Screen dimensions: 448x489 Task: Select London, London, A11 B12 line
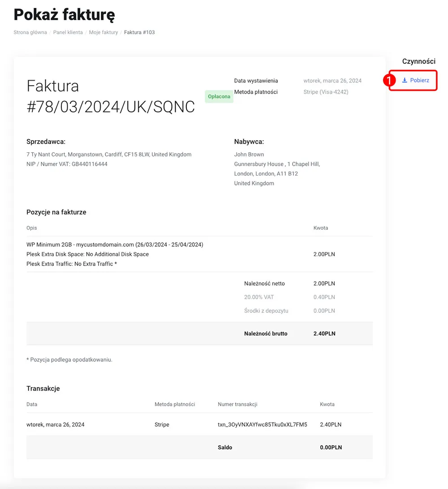[266, 174]
